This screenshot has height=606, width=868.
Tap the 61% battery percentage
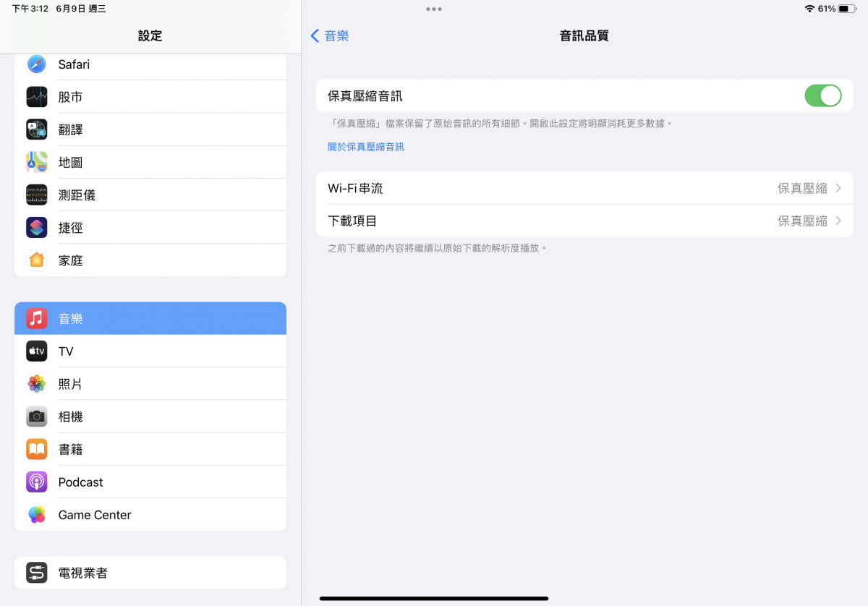[827, 9]
